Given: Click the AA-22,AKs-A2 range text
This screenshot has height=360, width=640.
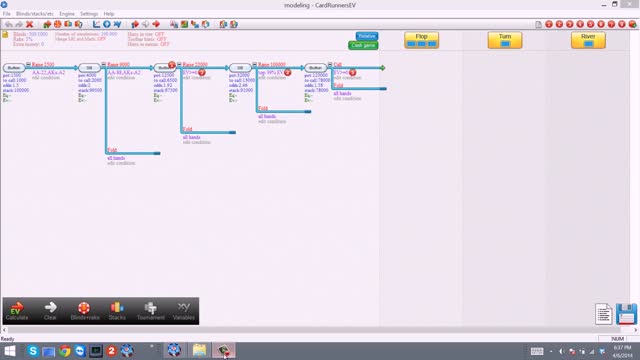Looking at the screenshot, I should 49,73.
